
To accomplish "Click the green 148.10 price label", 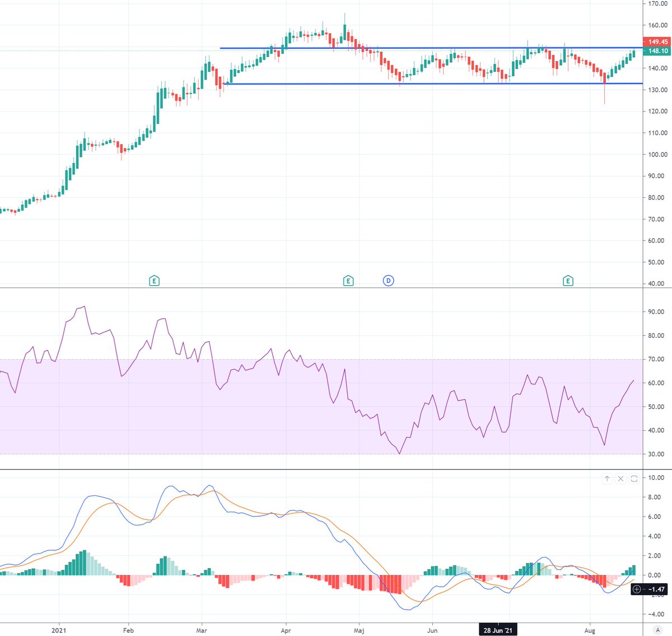I will click(657, 51).
